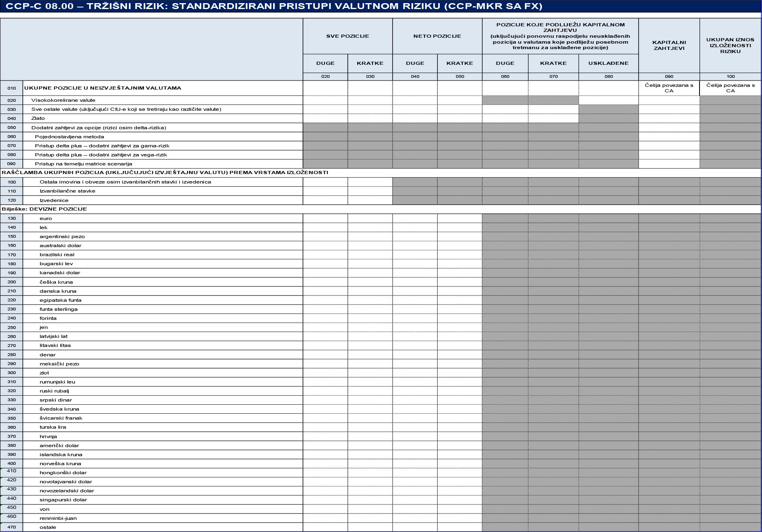Click column code 020 header cell
This screenshot has width=762, height=532.
[x=325, y=77]
